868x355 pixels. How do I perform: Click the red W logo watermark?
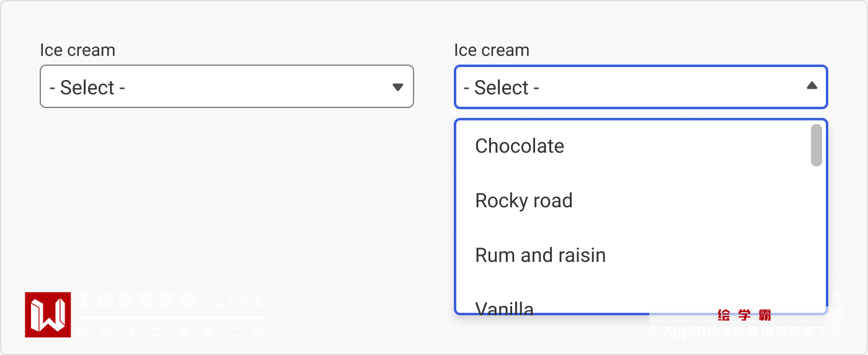pos(48,315)
